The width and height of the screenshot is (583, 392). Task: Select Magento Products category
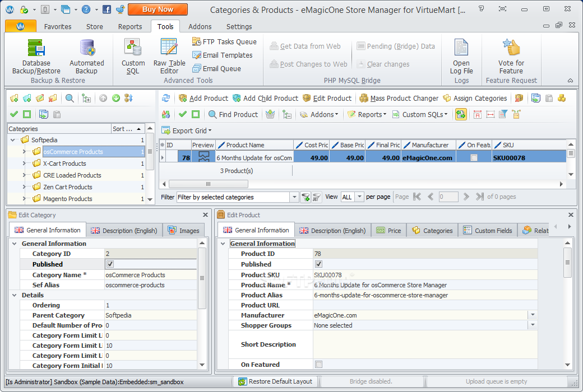tap(67, 199)
